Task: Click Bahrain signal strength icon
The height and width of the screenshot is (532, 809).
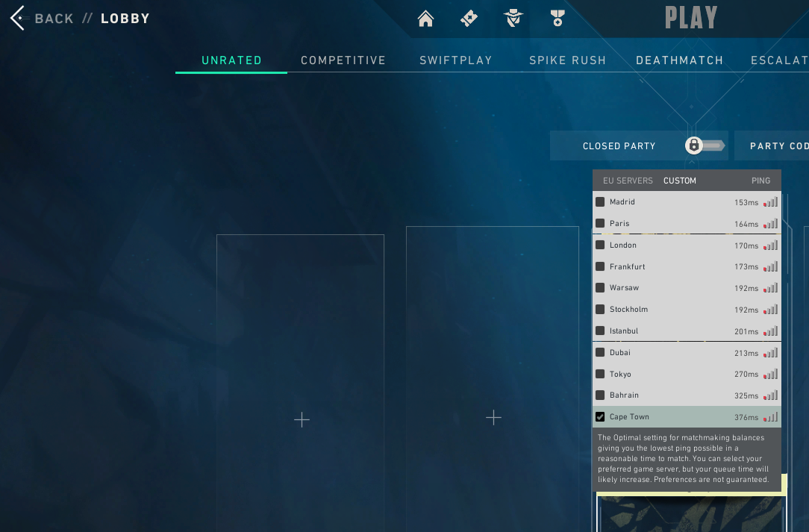Action: click(770, 395)
